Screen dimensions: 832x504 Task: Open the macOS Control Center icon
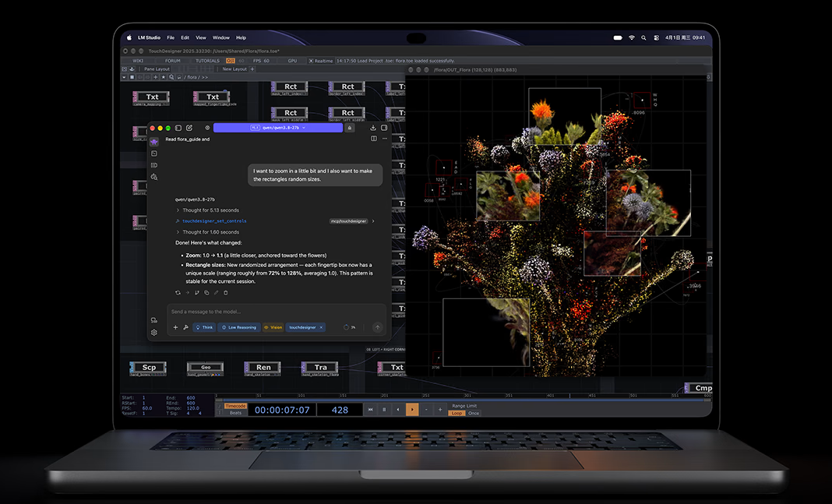click(x=657, y=37)
